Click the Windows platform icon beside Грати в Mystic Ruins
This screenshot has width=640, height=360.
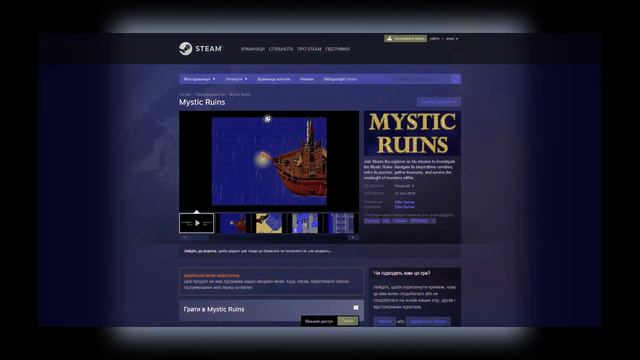(356, 308)
